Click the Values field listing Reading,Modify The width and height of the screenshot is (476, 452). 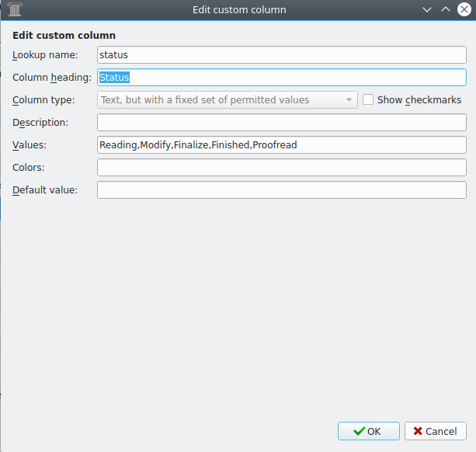[281, 145]
